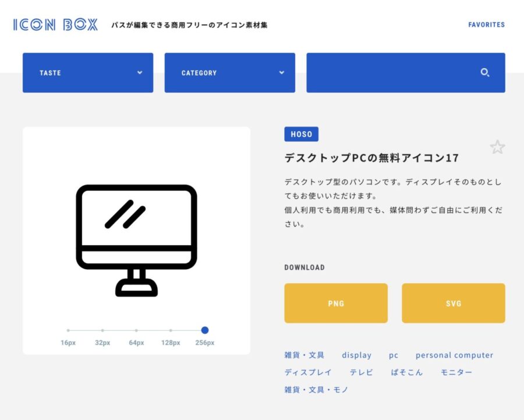Download the icon as SVG
The width and height of the screenshot is (524, 420).
[453, 303]
